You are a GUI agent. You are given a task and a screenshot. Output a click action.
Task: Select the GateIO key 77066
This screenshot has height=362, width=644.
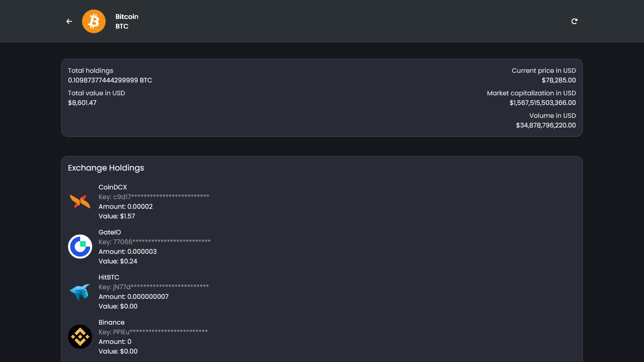pos(155,242)
